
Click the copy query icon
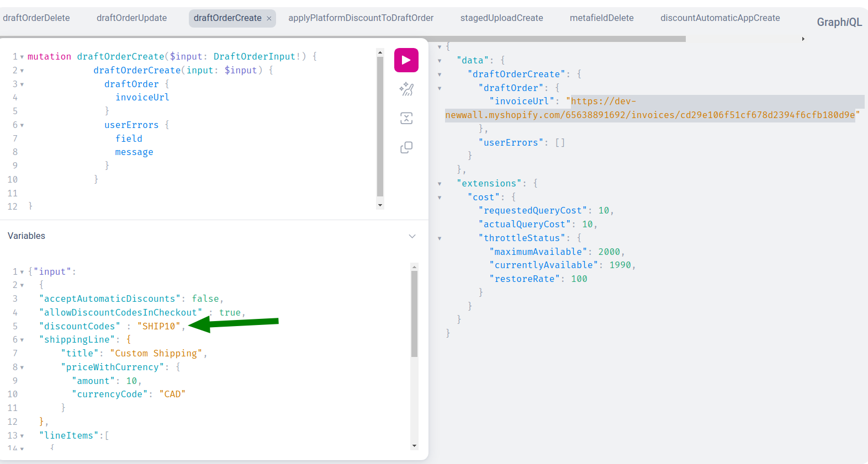(406, 147)
